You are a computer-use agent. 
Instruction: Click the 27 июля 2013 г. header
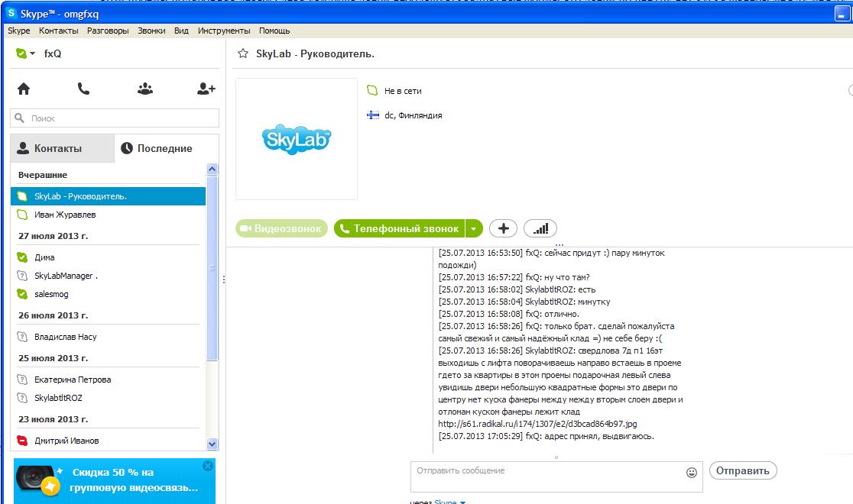coord(54,236)
